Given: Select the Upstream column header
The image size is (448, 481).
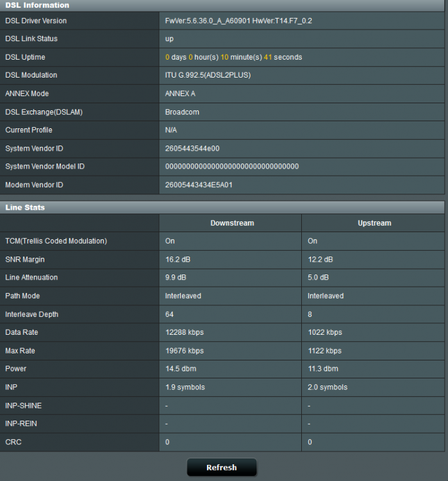Looking at the screenshot, I should pos(374,223).
